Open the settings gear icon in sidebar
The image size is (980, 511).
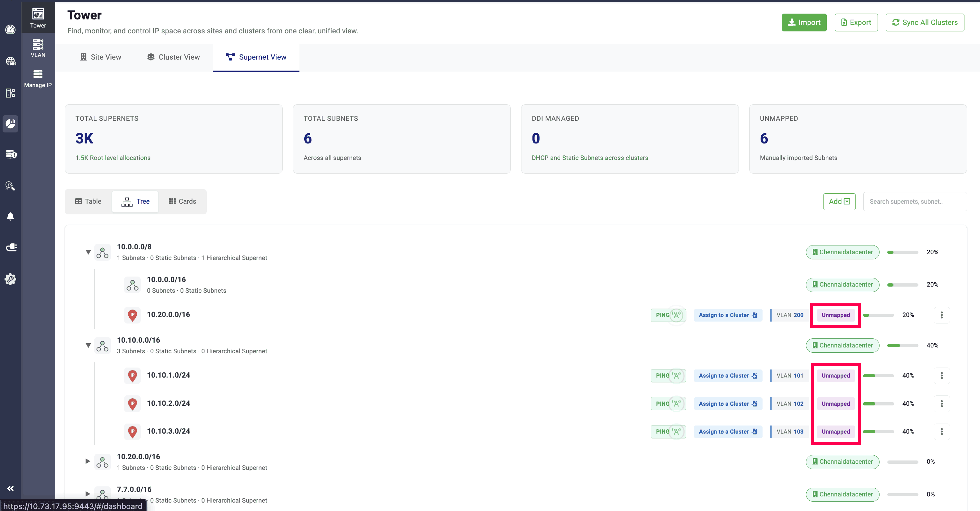(x=10, y=279)
